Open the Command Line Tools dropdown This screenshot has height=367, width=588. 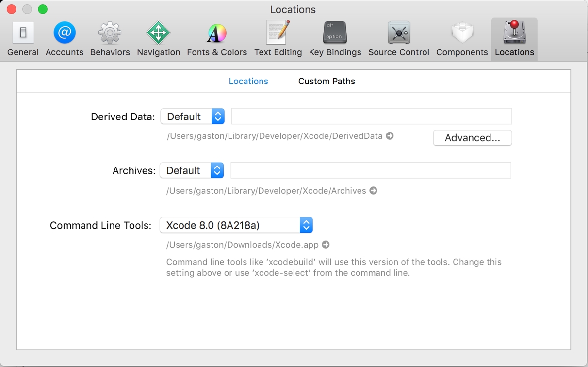point(236,225)
